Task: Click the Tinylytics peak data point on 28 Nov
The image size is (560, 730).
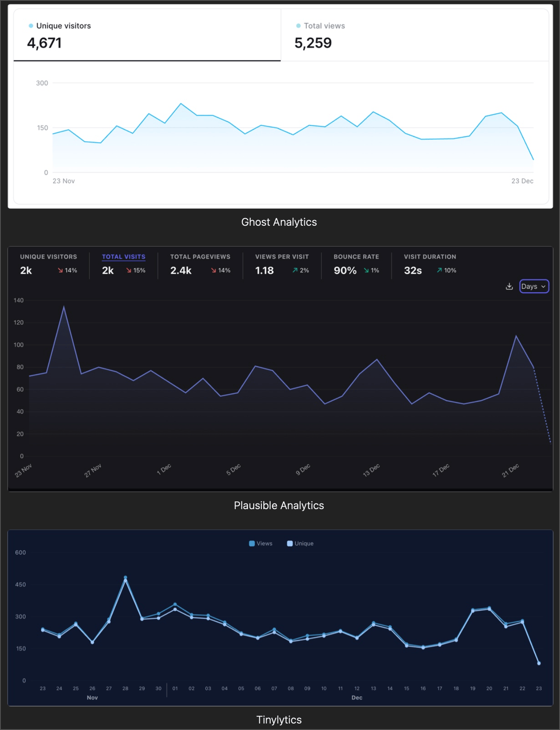Action: click(125, 578)
